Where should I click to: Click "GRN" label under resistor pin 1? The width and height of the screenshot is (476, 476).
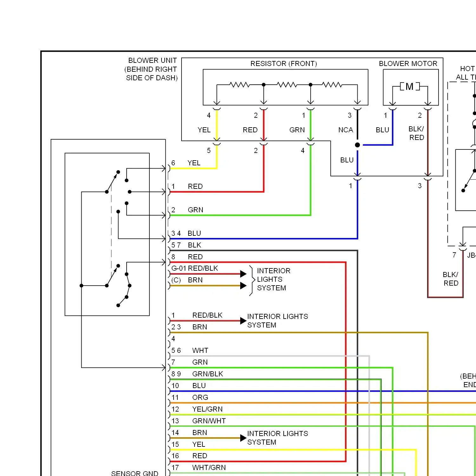[297, 130]
